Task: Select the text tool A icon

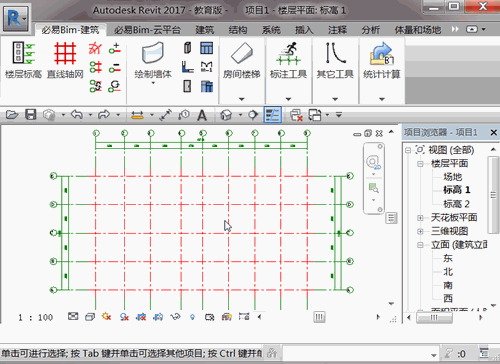Action: [202, 115]
